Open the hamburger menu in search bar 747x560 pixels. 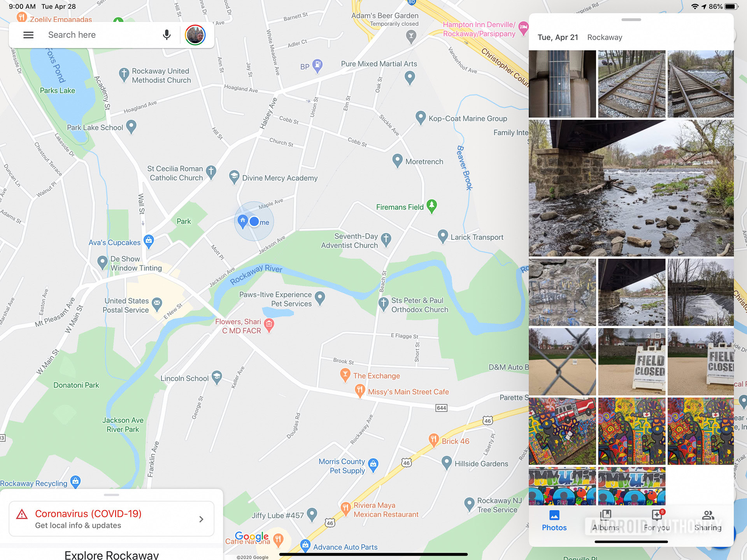tap(28, 35)
